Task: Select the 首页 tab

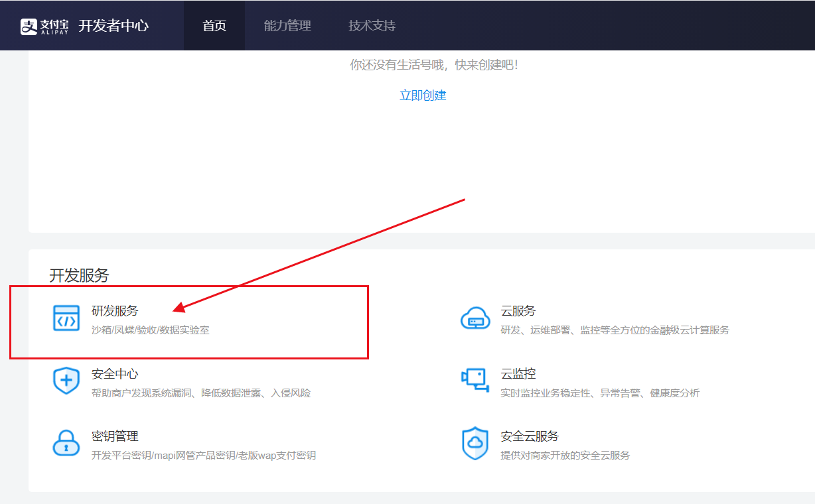Action: 214,25
